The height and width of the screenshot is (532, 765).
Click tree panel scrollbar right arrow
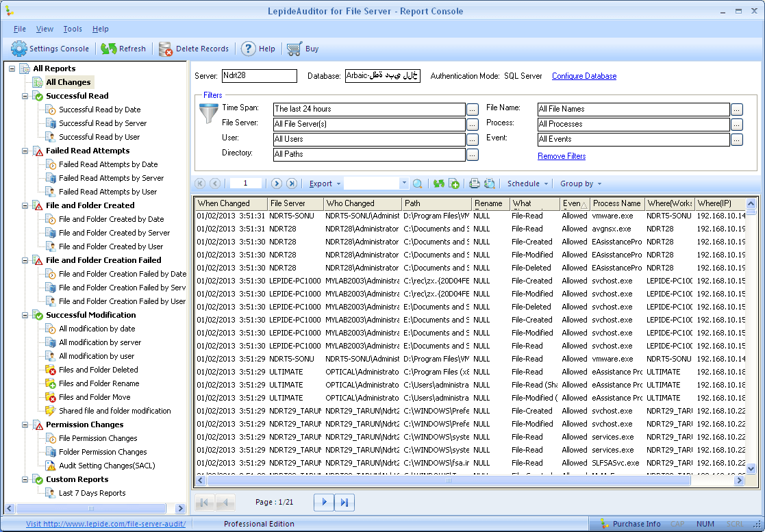coord(181,509)
